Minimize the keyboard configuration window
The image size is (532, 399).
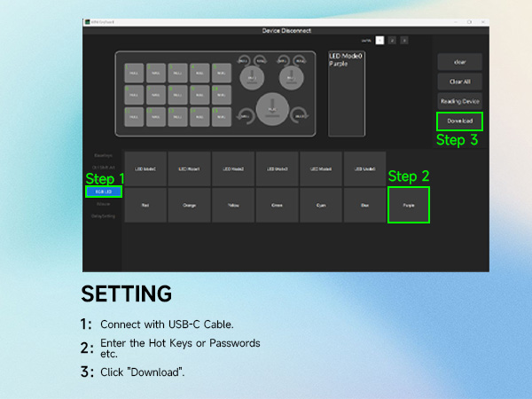pyautogui.click(x=457, y=22)
